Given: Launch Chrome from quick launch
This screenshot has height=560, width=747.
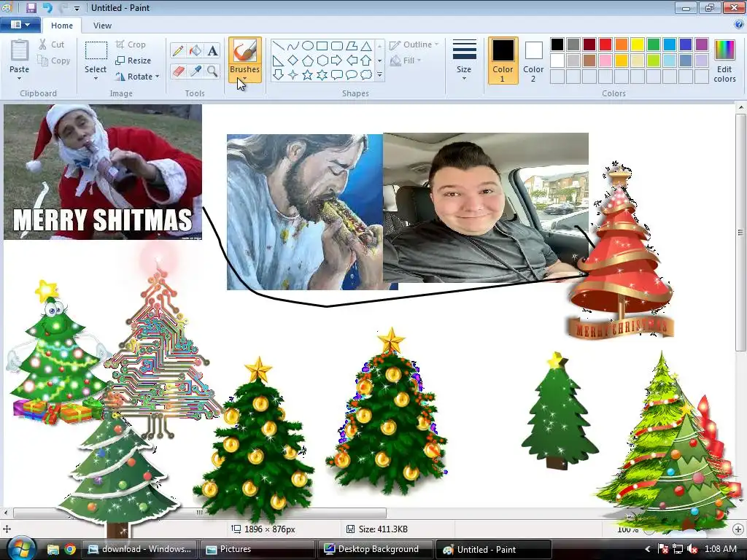Looking at the screenshot, I should pyautogui.click(x=70, y=550).
